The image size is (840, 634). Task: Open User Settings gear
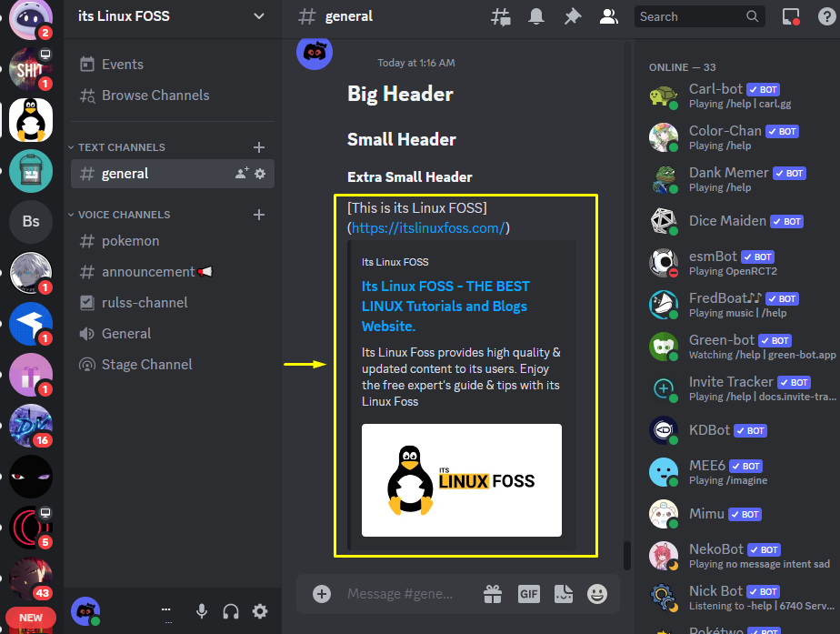[x=260, y=611]
